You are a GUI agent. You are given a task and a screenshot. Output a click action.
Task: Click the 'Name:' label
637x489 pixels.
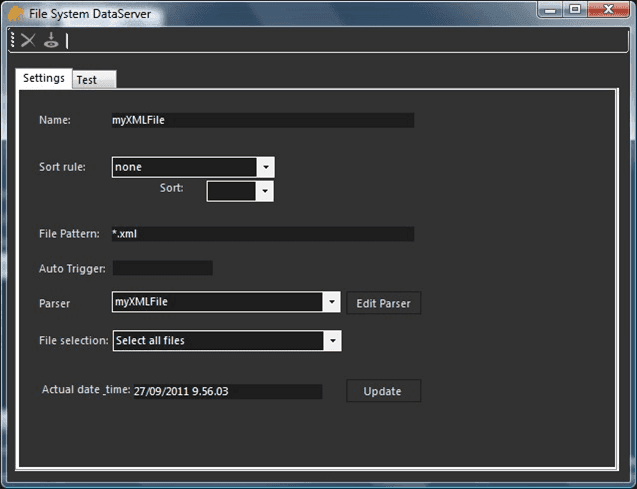(x=55, y=120)
